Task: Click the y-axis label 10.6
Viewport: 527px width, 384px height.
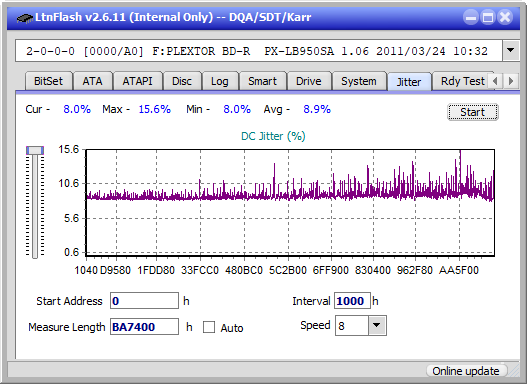Action: click(x=69, y=183)
